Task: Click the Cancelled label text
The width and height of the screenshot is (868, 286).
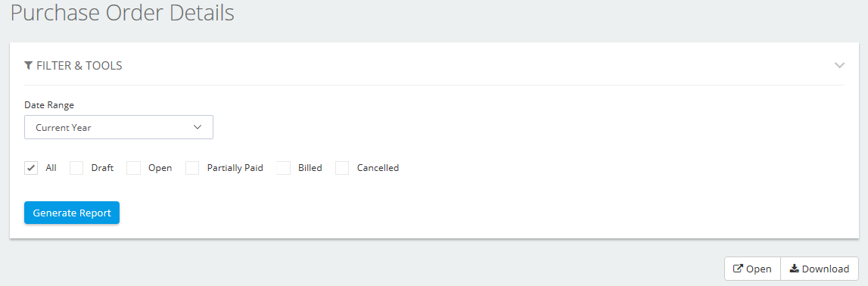Action: (378, 168)
